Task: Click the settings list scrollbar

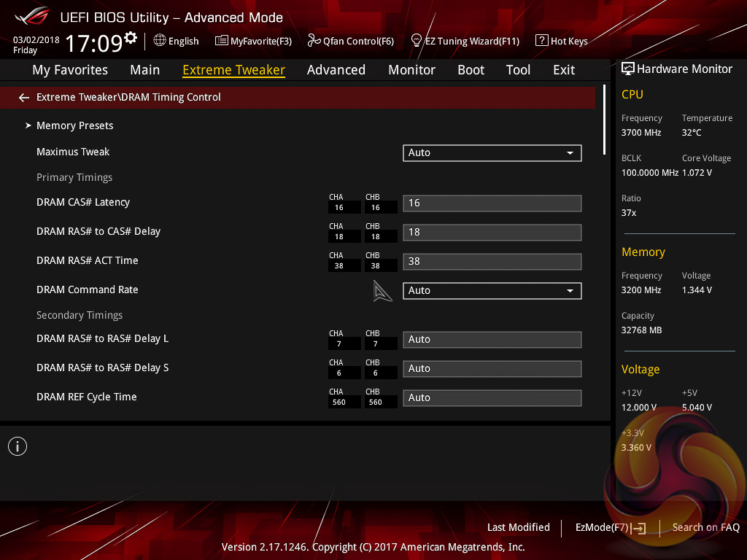Action: [604, 120]
